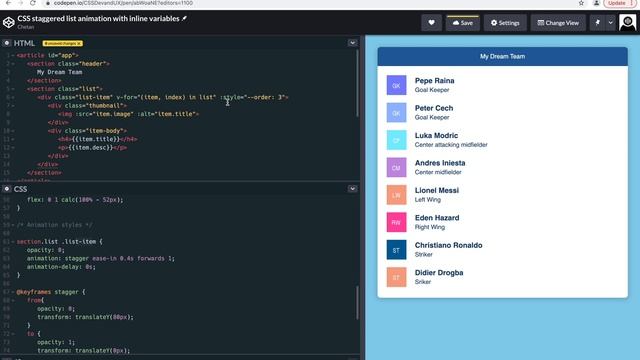Edit pen title with pencil icon

184,18
